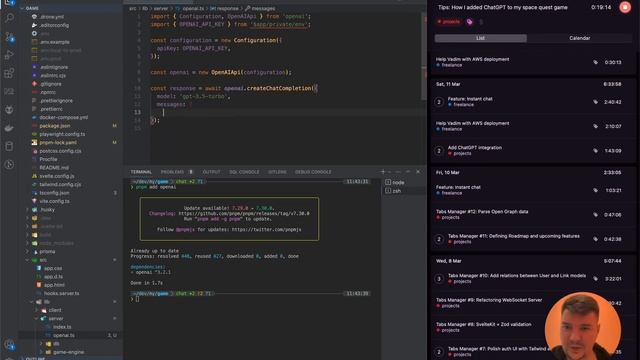
Task: Open the tailwind.config.cjs file
Action: [60, 184]
